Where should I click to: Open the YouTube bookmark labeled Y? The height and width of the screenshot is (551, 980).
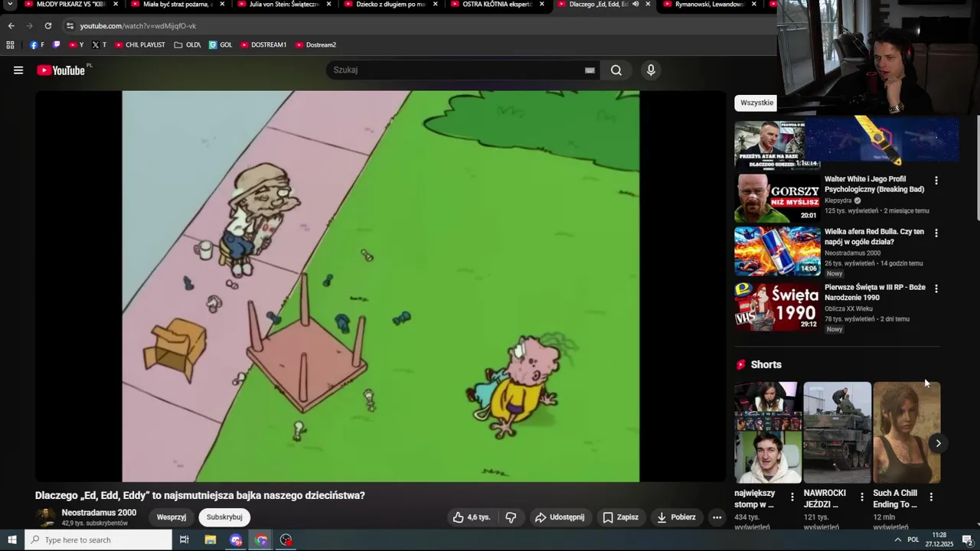[x=77, y=45]
